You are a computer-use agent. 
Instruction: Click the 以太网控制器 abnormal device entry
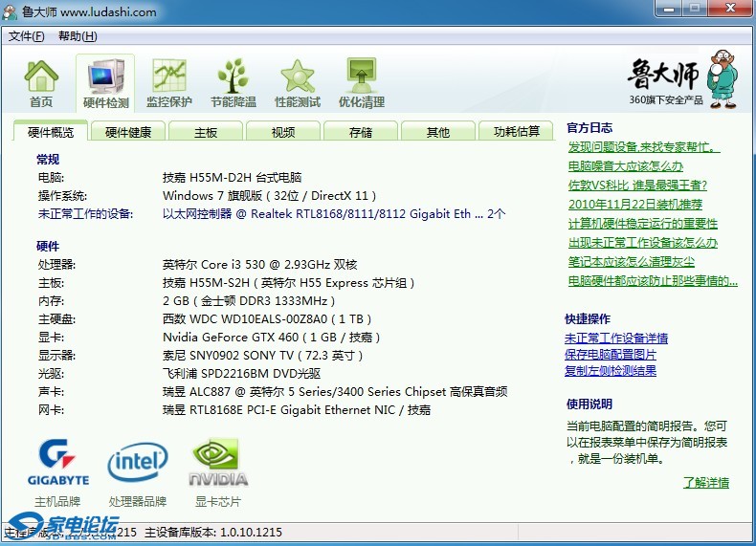coord(334,214)
